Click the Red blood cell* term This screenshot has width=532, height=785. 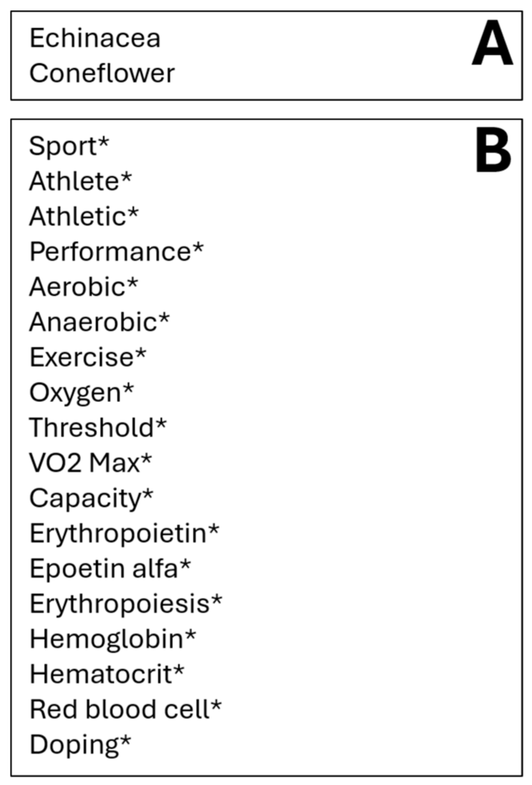(x=125, y=709)
